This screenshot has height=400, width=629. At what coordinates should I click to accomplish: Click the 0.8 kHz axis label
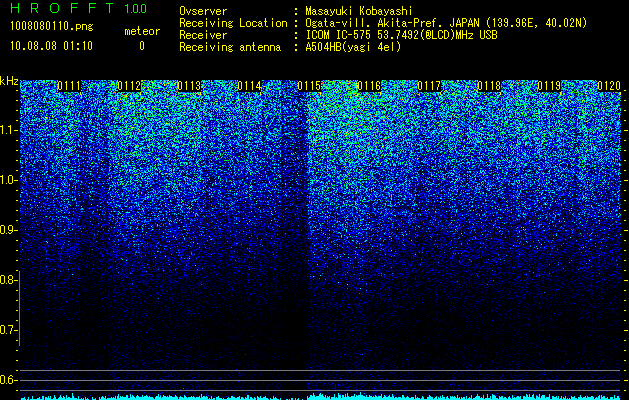tap(7, 280)
